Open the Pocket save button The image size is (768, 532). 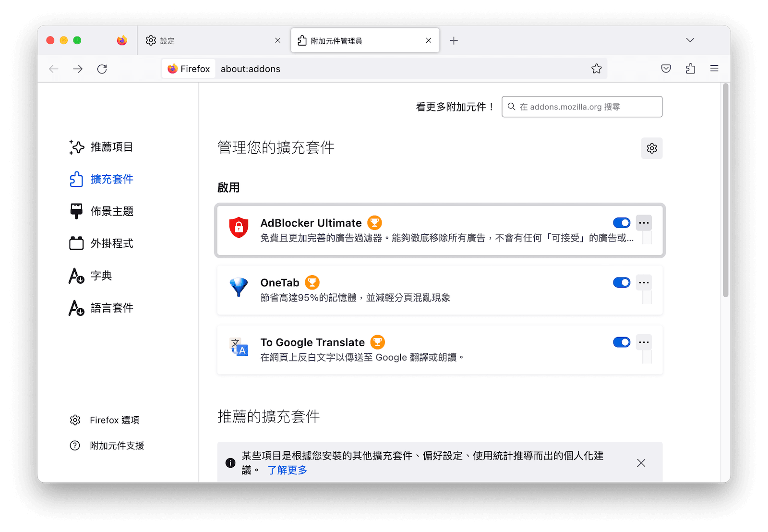[666, 69]
